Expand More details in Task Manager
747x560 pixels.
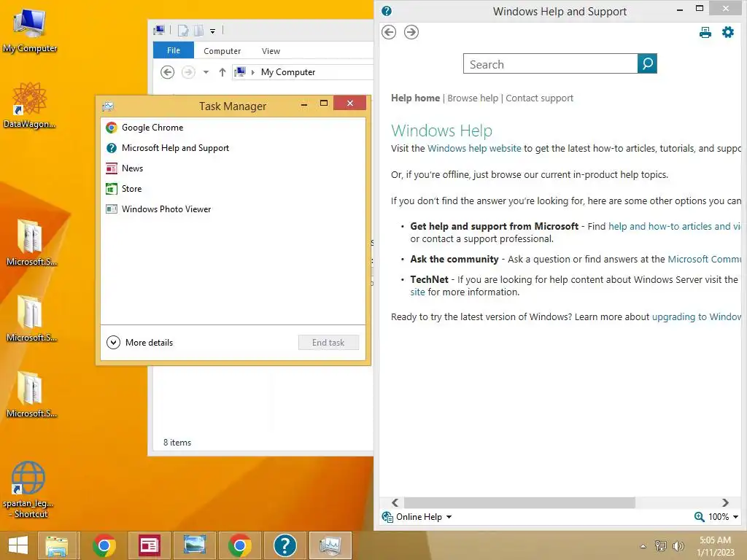point(139,343)
